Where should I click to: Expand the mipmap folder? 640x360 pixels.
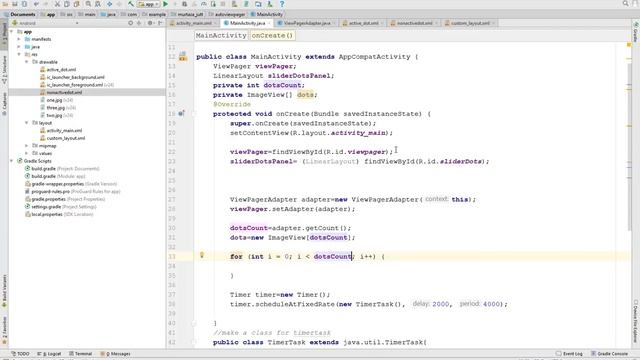[27, 146]
